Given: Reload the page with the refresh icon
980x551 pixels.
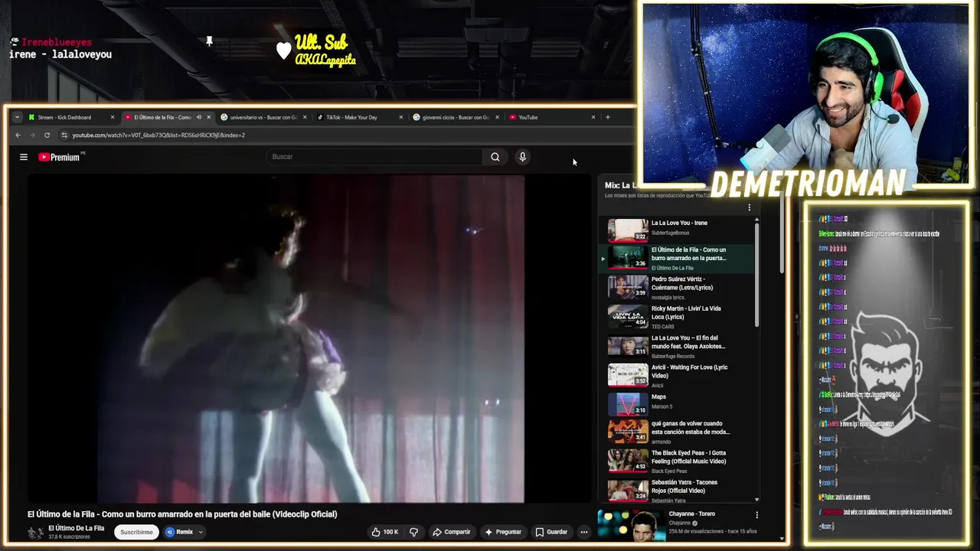Looking at the screenshot, I should coord(47,135).
